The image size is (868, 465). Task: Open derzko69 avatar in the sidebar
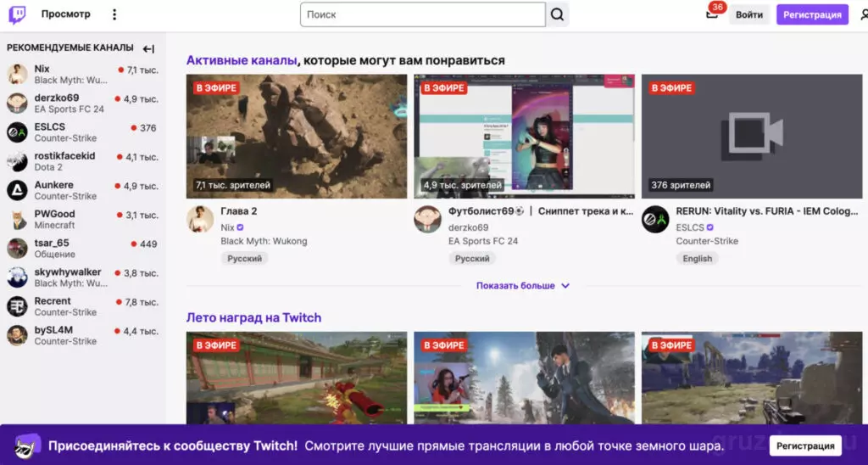17,103
